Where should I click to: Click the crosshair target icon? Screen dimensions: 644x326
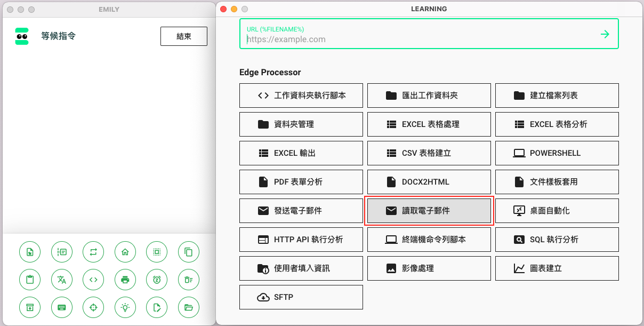[93, 307]
